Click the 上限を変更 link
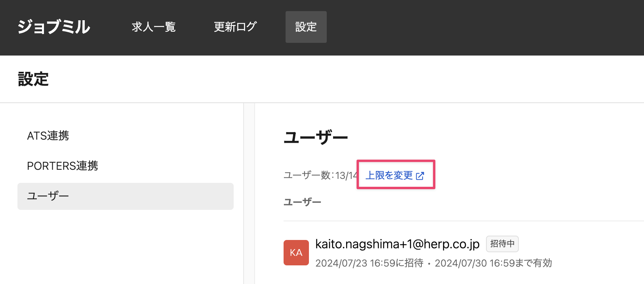This screenshot has height=284, width=644. [389, 175]
